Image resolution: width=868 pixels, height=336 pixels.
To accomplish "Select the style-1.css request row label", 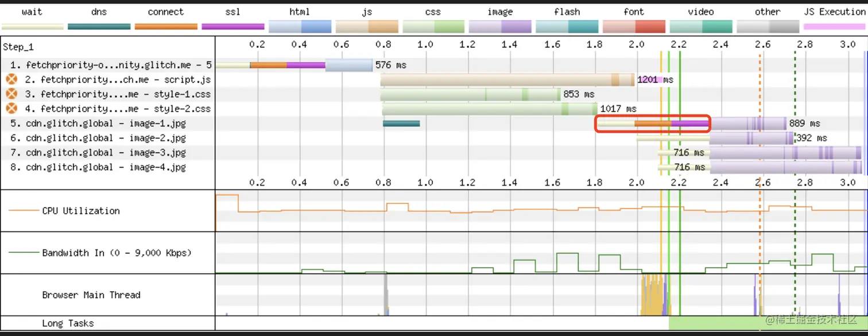I will (118, 94).
